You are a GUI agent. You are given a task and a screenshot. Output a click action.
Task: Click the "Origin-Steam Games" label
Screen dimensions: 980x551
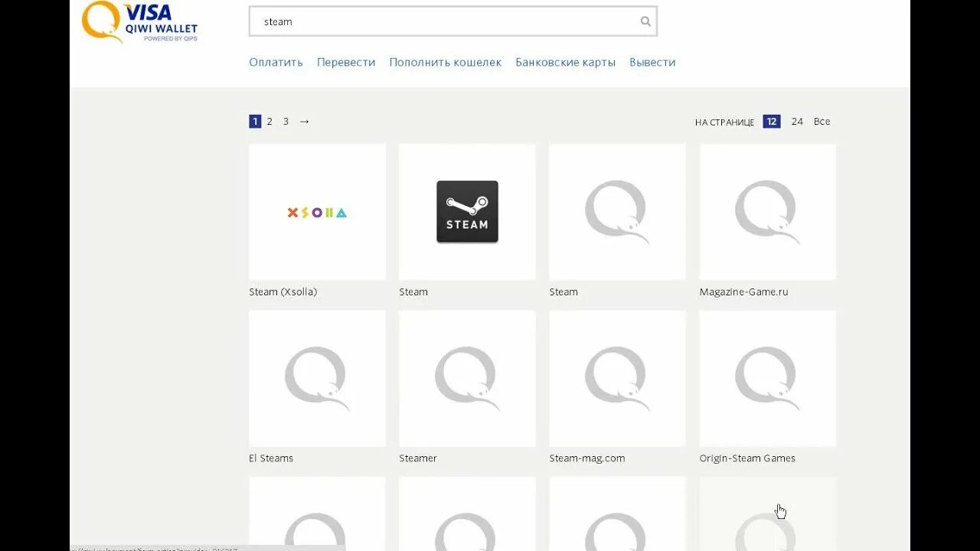pos(747,458)
